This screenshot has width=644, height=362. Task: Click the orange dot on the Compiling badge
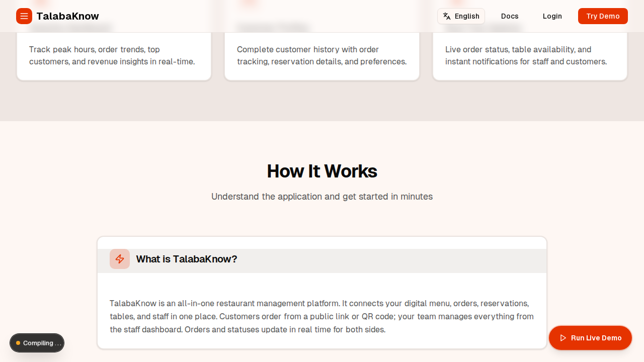coord(18,343)
